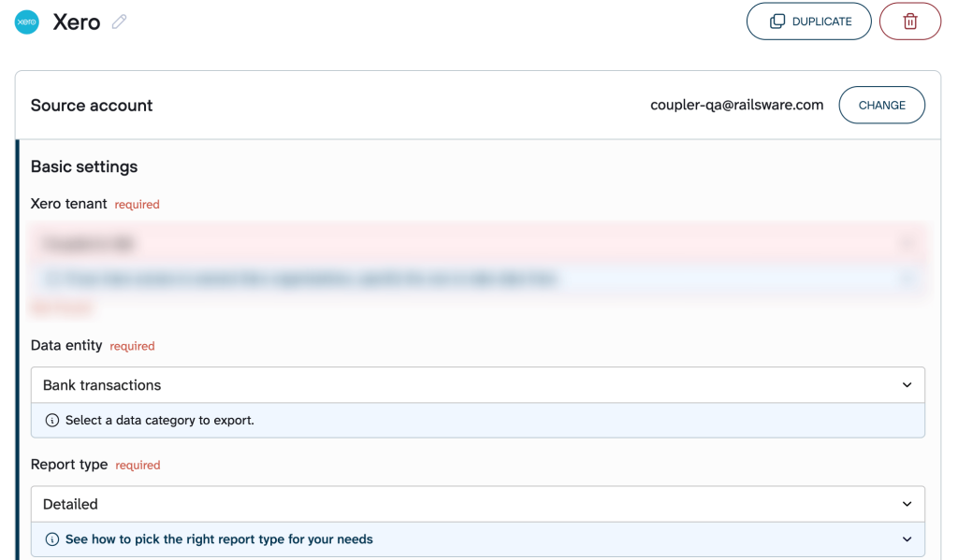958x560 pixels.
Task: Click the chevron on the Bank transactions field
Action: click(x=906, y=384)
